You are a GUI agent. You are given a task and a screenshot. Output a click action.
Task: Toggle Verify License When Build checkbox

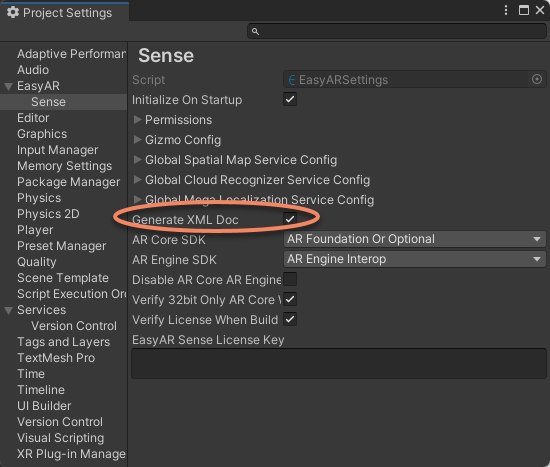290,319
